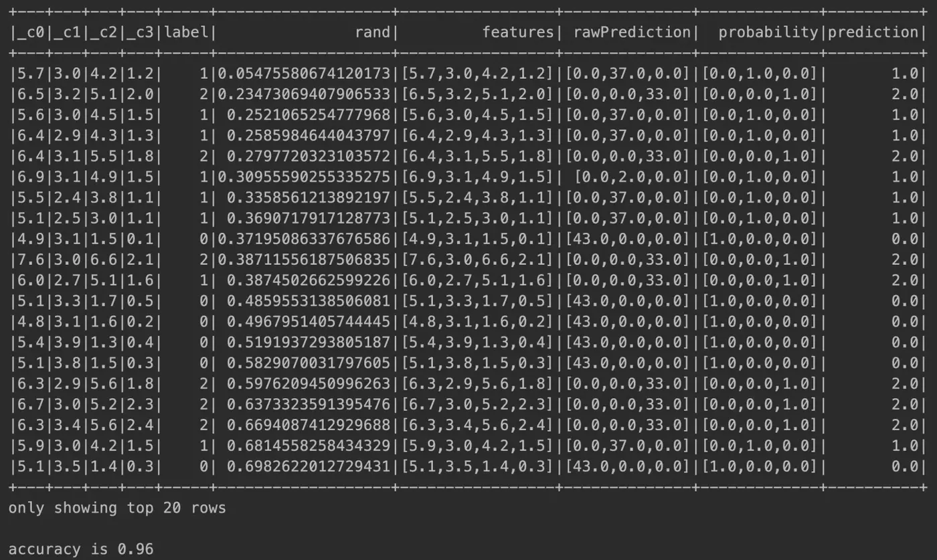
Task: Click rand value 0.6814558258434329
Action: click(x=309, y=446)
